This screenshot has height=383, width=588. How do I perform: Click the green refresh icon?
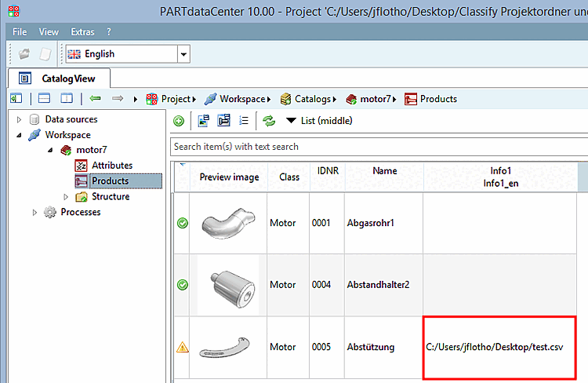pyautogui.click(x=269, y=121)
